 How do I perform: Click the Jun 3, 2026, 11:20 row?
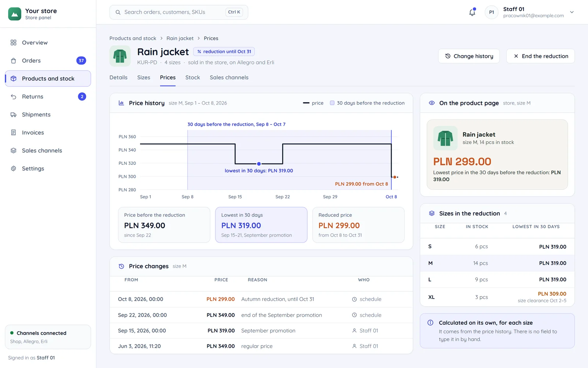point(261,346)
